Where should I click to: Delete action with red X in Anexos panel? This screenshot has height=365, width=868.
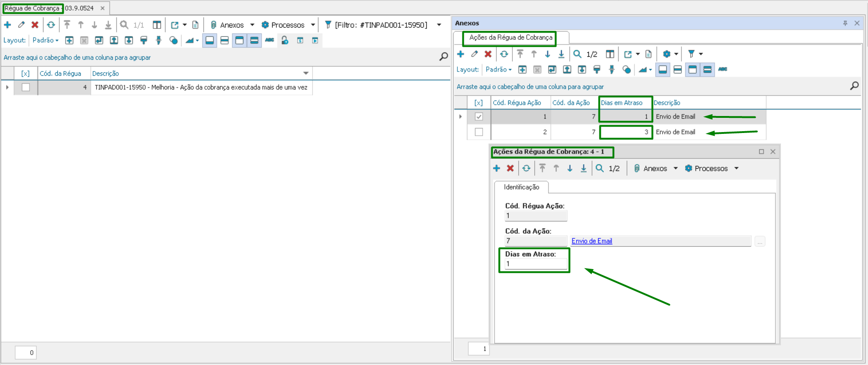(x=488, y=54)
